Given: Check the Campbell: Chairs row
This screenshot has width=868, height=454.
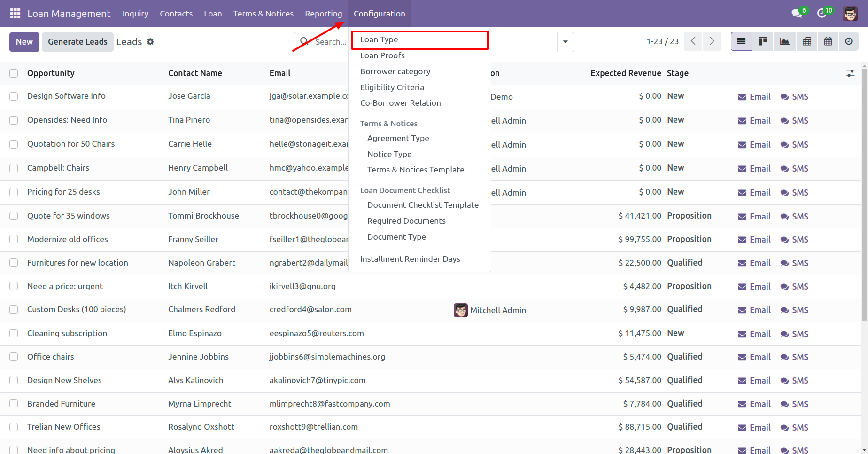Looking at the screenshot, I should pos(14,168).
